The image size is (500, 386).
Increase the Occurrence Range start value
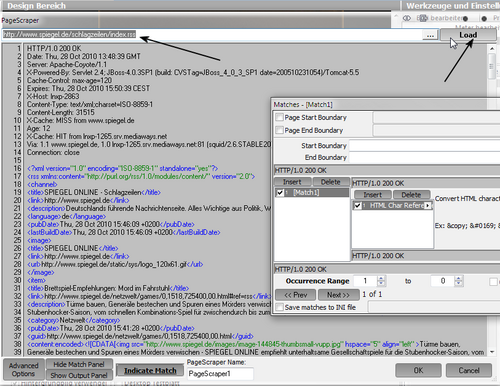pyautogui.click(x=381, y=278)
